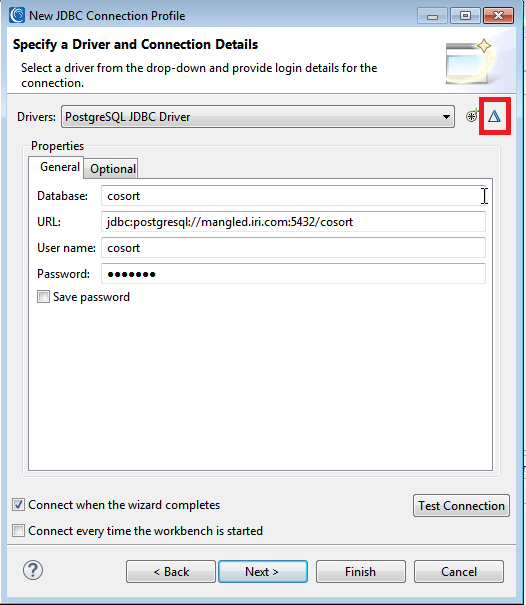Open the help question mark icon
This screenshot has width=526, height=605.
(x=33, y=570)
